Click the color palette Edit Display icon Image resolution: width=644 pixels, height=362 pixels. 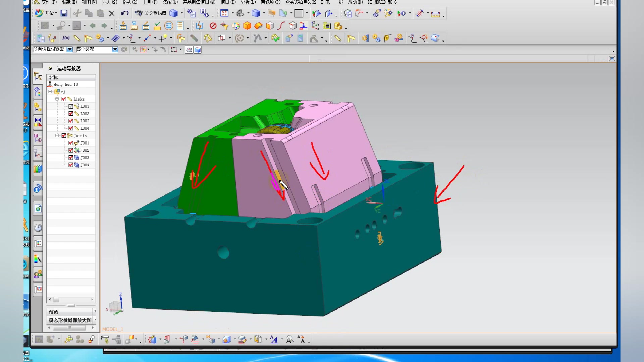[236, 26]
